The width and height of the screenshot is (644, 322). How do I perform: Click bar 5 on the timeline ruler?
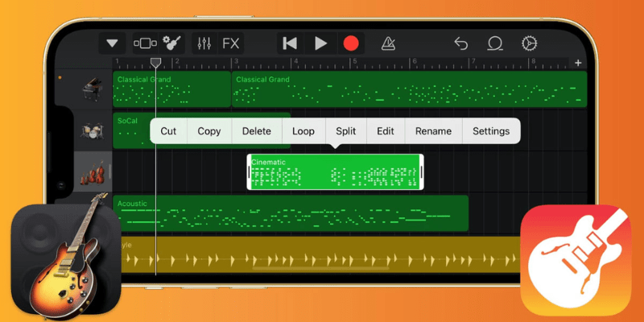pyautogui.click(x=355, y=62)
